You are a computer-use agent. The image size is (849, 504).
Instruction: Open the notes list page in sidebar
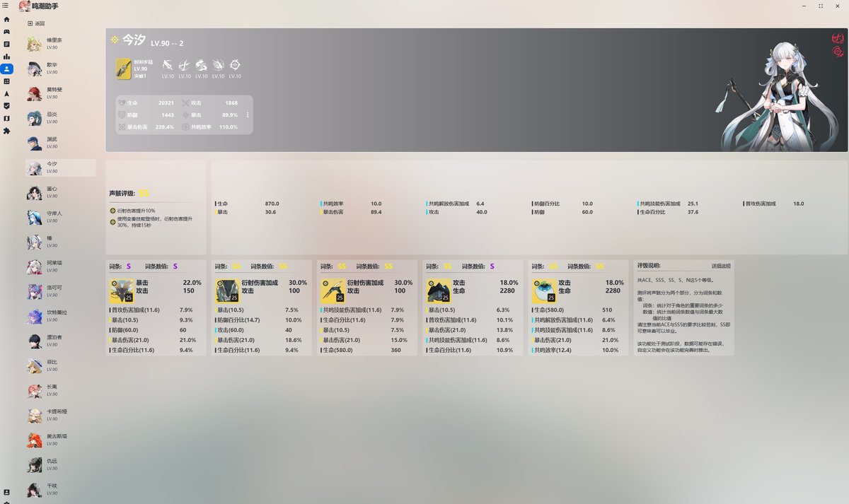click(x=6, y=44)
